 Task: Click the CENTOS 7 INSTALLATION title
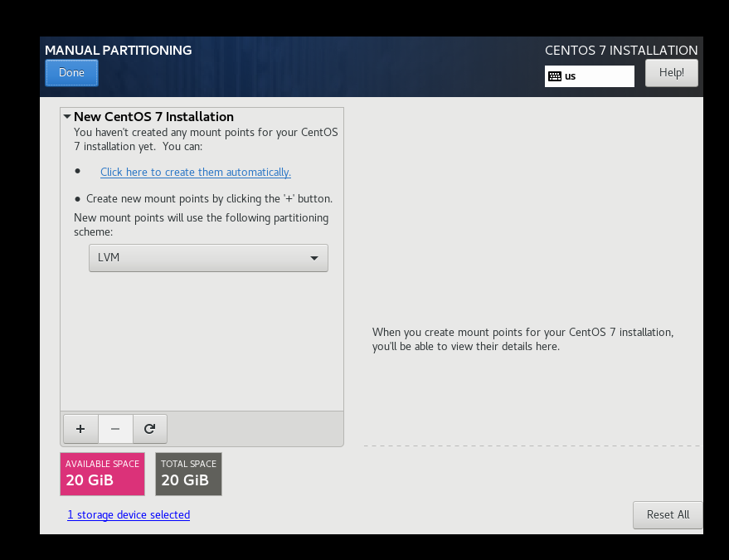coord(621,51)
